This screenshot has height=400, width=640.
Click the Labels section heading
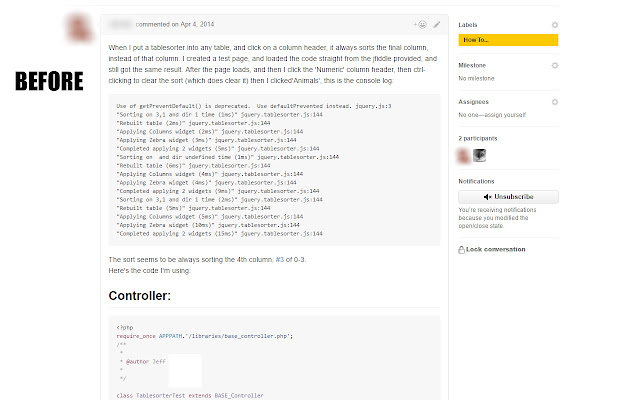coord(468,25)
